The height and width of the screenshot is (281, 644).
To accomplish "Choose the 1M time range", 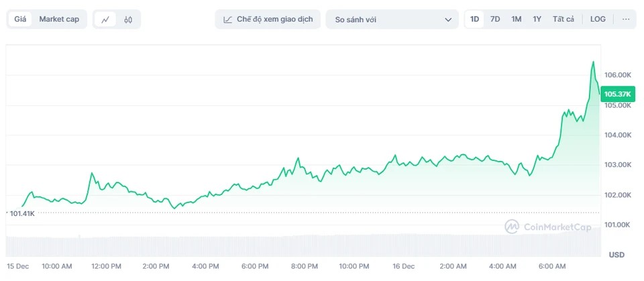I will [516, 19].
